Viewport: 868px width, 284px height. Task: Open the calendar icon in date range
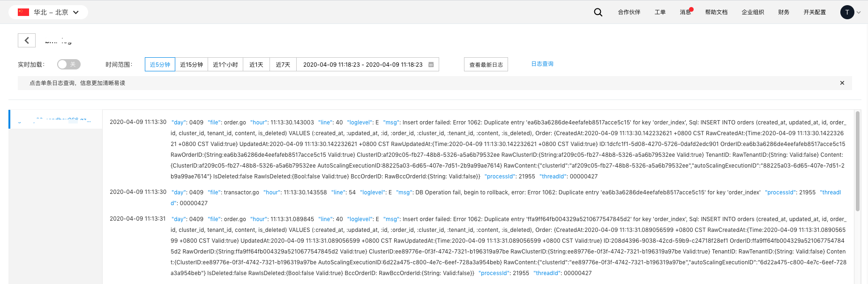431,64
